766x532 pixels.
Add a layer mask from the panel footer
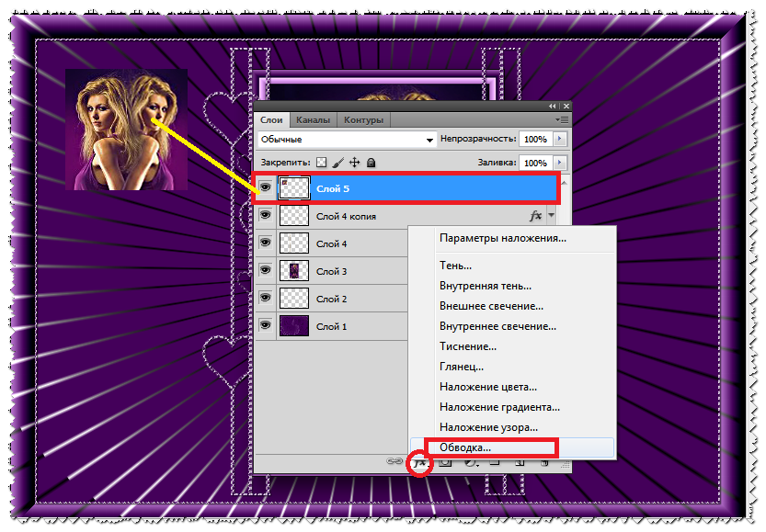(x=445, y=462)
